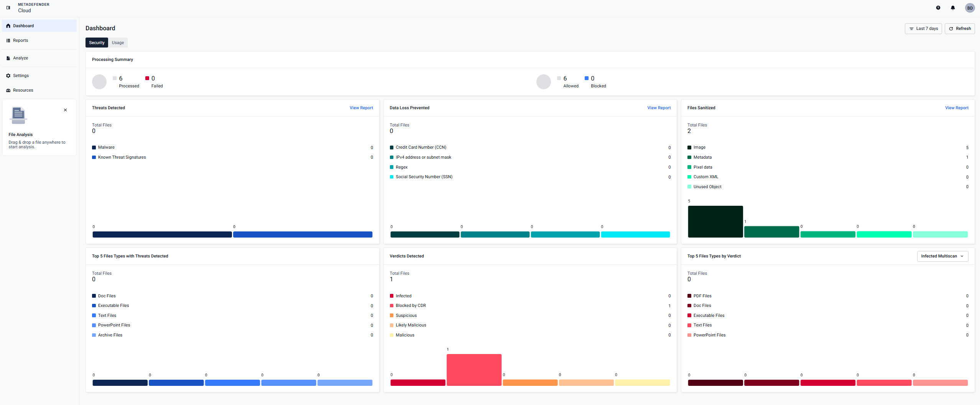Click the BD user avatar
980x405 pixels.
(x=969, y=8)
